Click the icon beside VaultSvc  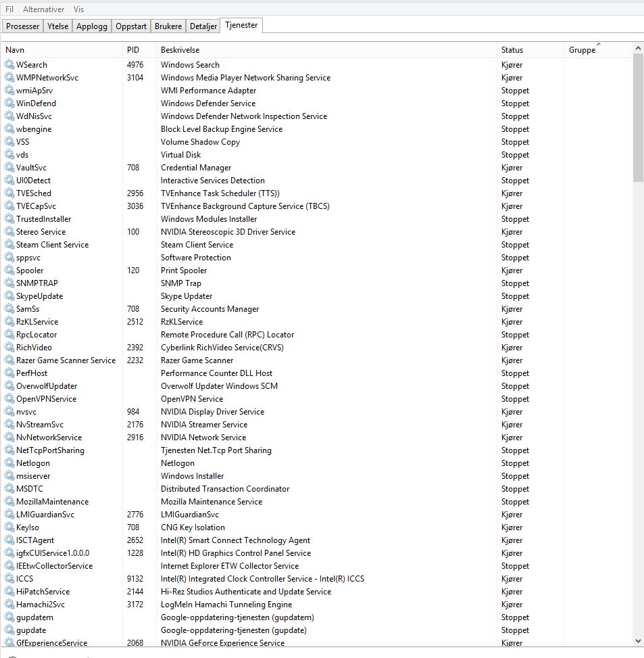click(9, 168)
